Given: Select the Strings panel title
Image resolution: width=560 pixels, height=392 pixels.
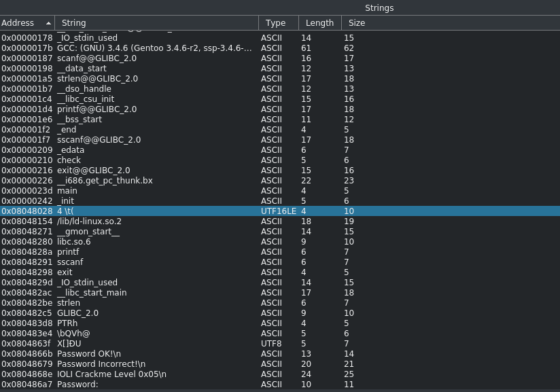Looking at the screenshot, I should coord(379,8).
